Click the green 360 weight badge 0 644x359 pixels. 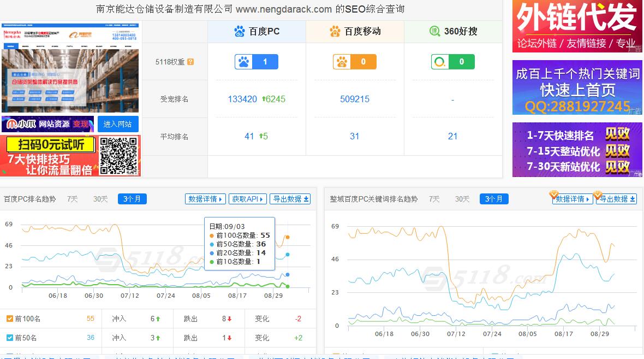[x=452, y=62]
